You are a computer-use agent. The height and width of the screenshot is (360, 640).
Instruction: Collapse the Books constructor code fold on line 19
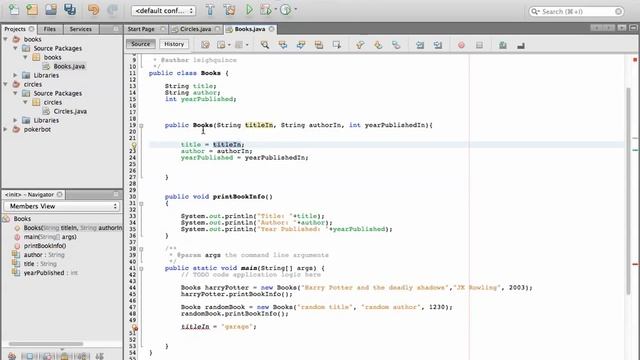(x=141, y=125)
